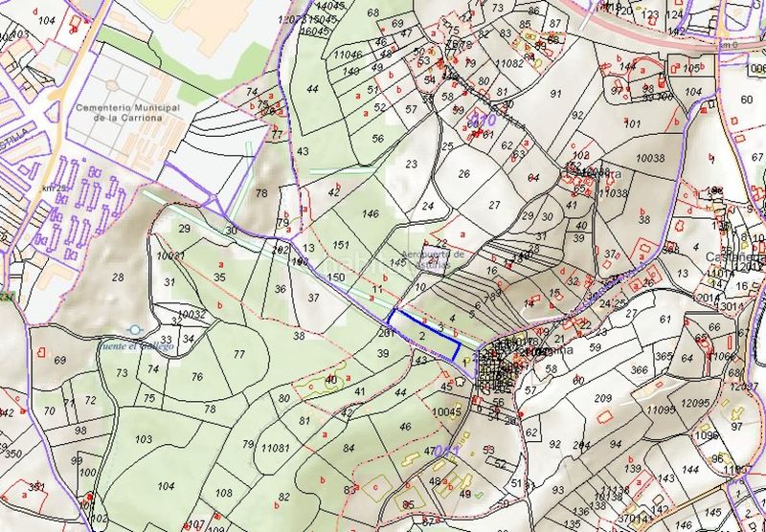766x532 pixels.
Task: Select the blue-outlined parcel 2
Action: coord(424,335)
